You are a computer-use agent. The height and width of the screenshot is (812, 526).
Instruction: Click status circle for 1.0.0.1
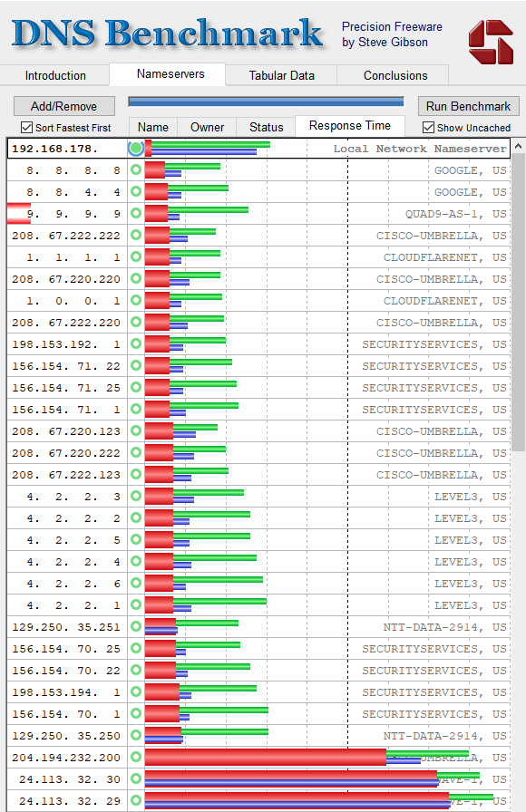[136, 300]
